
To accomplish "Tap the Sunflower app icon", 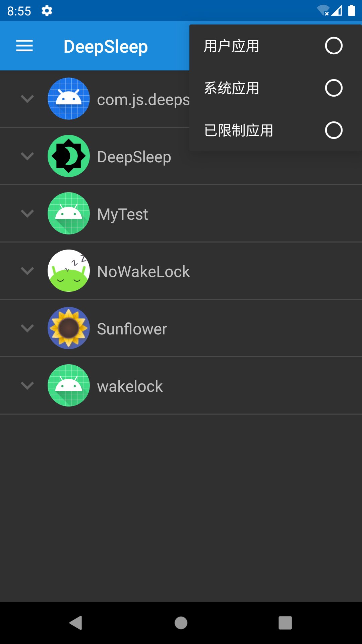I will coord(69,328).
